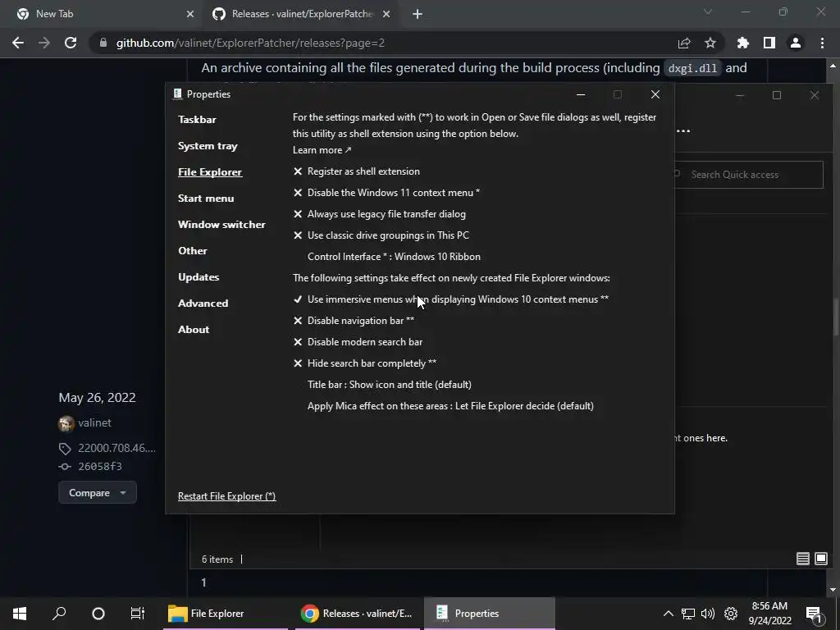Open Chrome profile avatar
Viewport: 840px width, 630px height.
[796, 43]
